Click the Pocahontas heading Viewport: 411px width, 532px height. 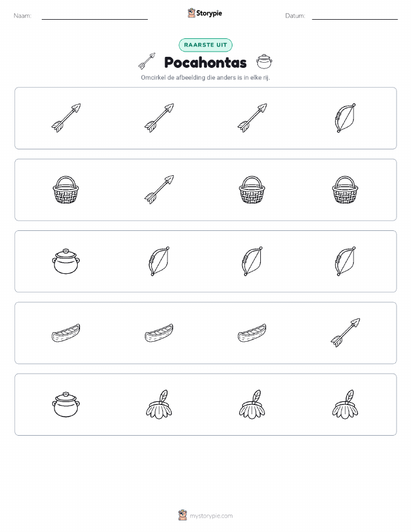(x=205, y=63)
